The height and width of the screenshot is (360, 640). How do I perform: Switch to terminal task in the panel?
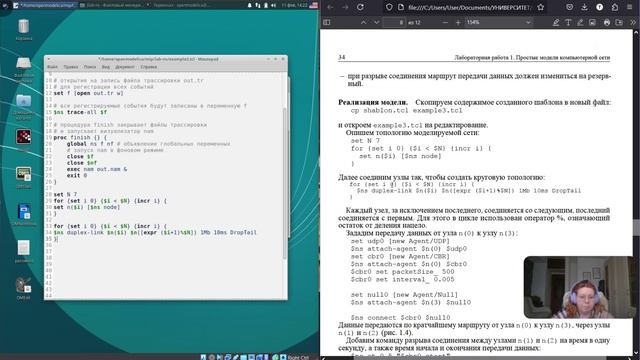coord(178,5)
